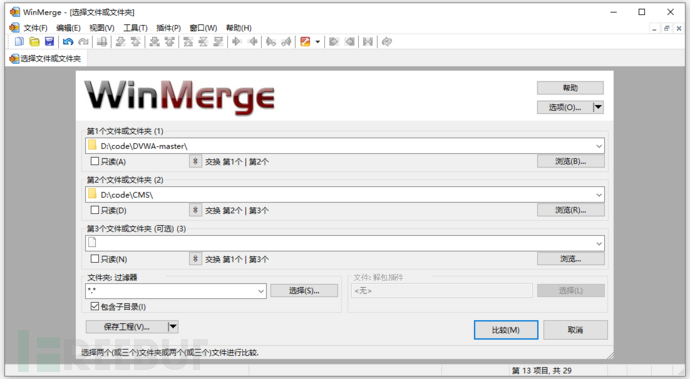Click the Save floppy disk toolbar icon

(x=49, y=42)
